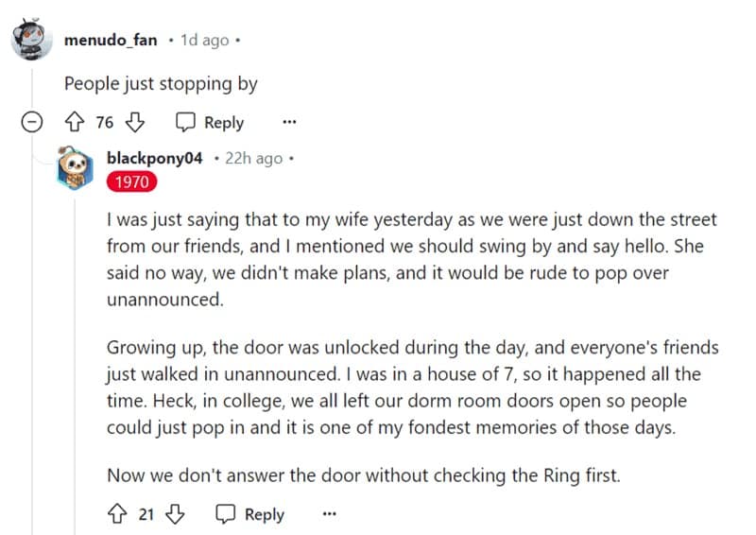The height and width of the screenshot is (535, 756).
Task: Click the '1d ago' timestamp
Action: [x=204, y=41]
